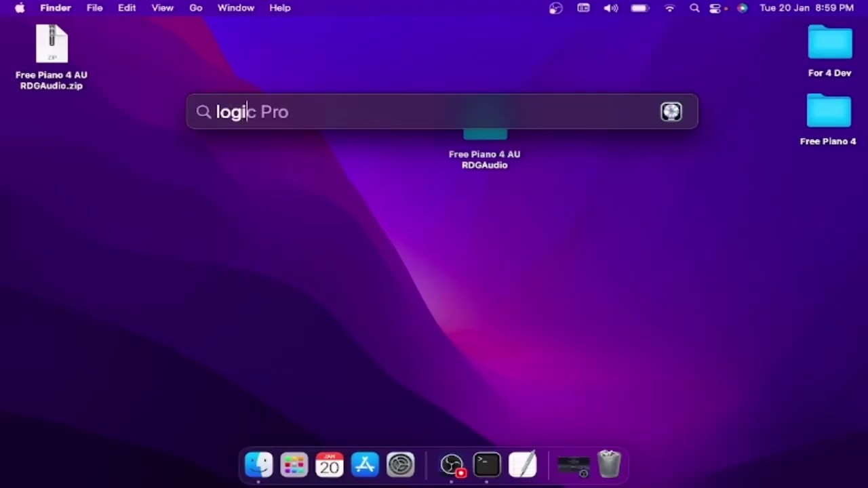Open TextEdit from the Dock
This screenshot has width=868, height=488.
[x=522, y=465]
